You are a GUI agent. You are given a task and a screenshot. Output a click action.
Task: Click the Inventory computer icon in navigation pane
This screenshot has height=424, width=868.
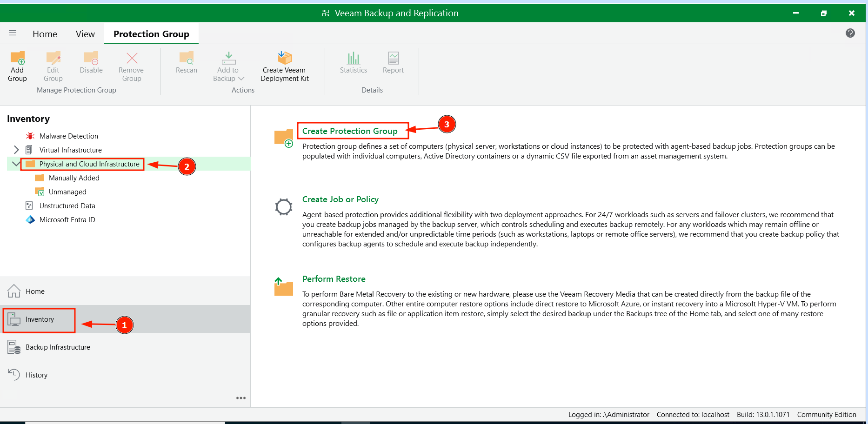click(14, 319)
